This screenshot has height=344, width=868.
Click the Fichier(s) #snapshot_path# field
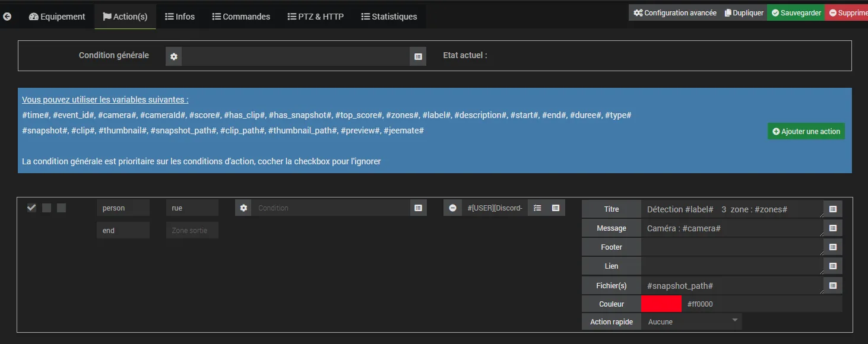(x=733, y=285)
